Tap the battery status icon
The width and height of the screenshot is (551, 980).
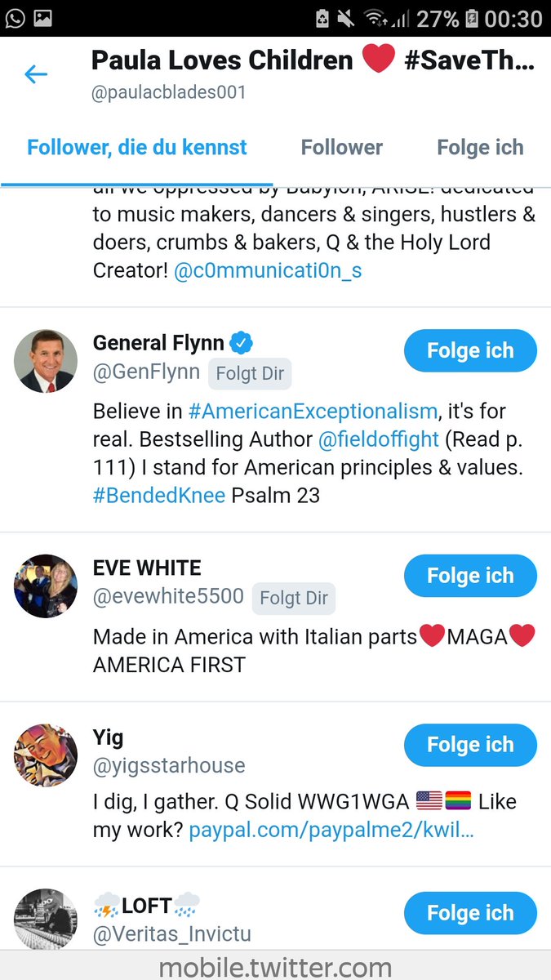472,18
